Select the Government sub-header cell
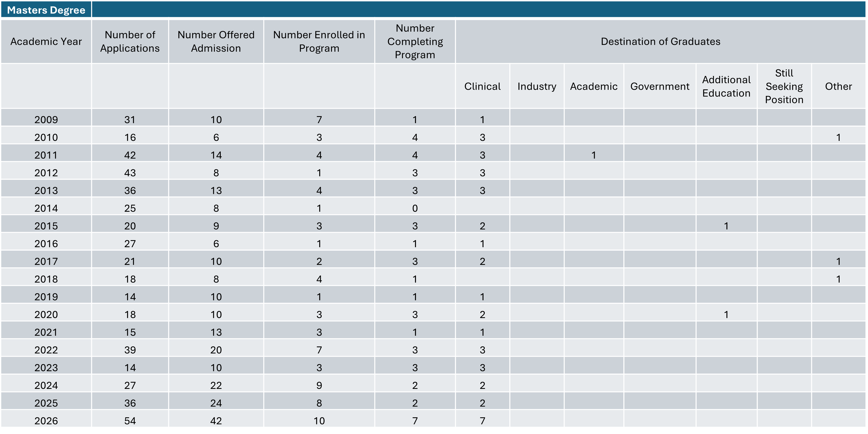 (x=660, y=86)
